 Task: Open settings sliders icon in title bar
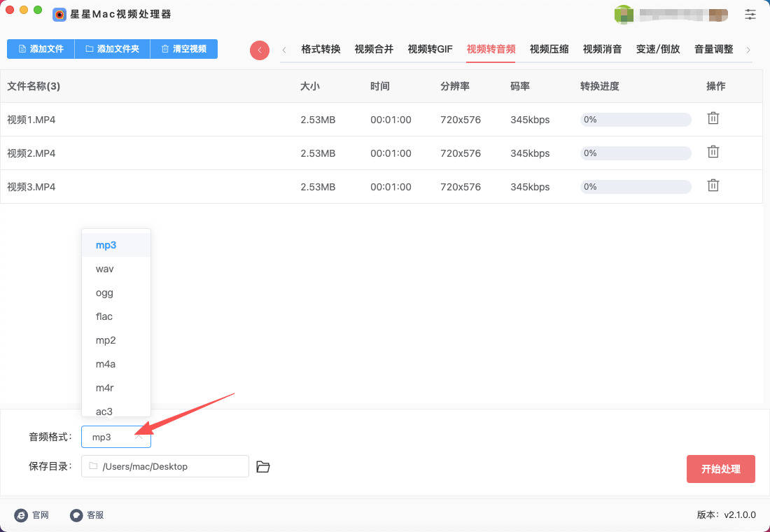tap(750, 14)
